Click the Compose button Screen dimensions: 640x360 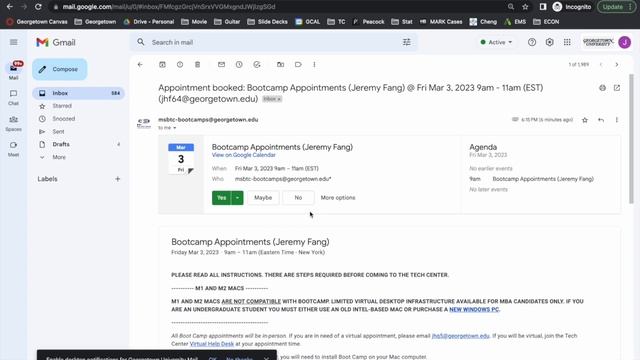pyautogui.click(x=60, y=69)
